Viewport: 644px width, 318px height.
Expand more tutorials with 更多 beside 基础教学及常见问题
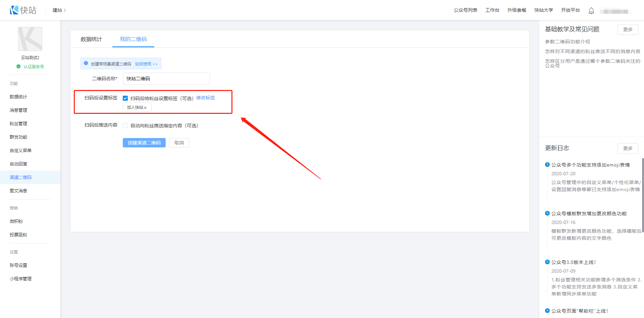click(x=628, y=30)
